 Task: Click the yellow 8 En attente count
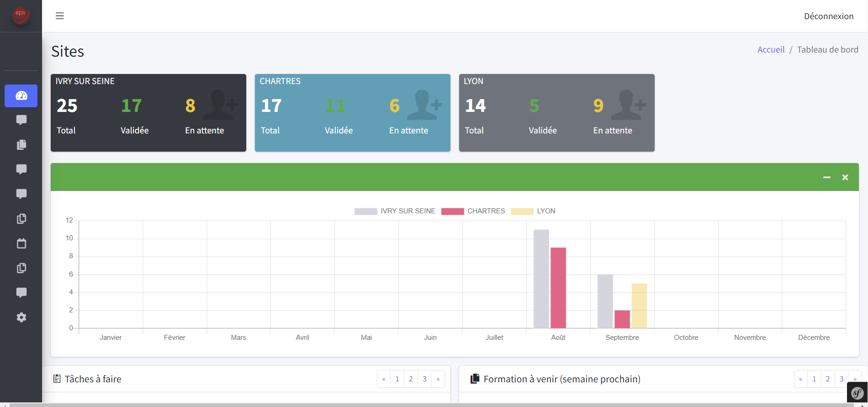(x=191, y=106)
